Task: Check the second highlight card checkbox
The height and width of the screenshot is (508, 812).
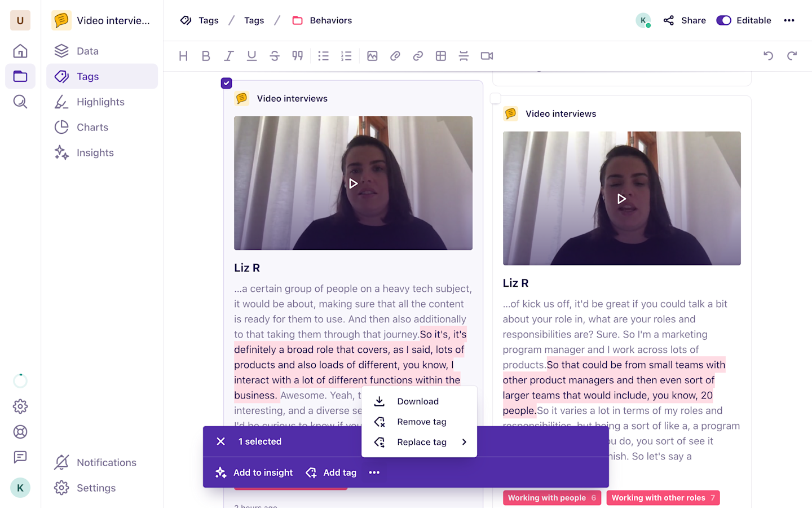Action: coord(495,98)
